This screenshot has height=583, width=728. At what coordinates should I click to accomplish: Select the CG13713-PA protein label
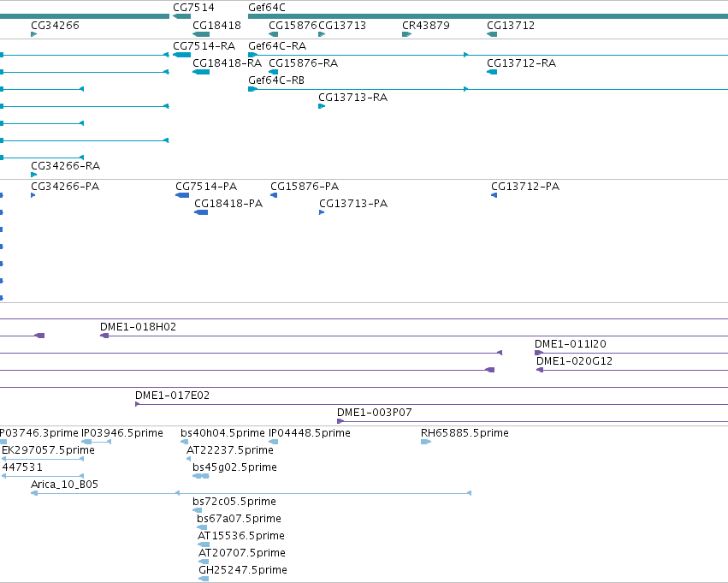353,204
